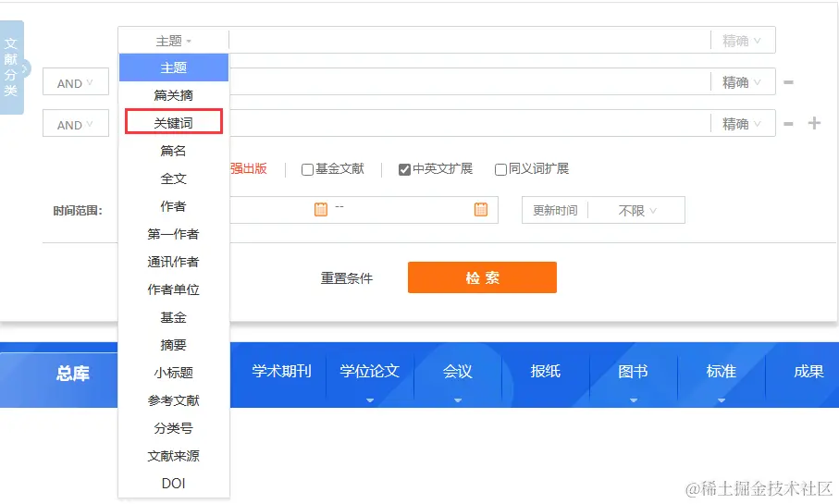Image resolution: width=839 pixels, height=504 pixels.
Task: Click the orange 检索 search button
Action: [x=482, y=277]
